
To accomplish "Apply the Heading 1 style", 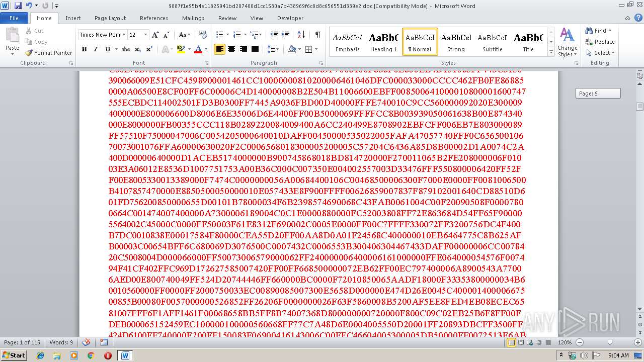I will (384, 41).
